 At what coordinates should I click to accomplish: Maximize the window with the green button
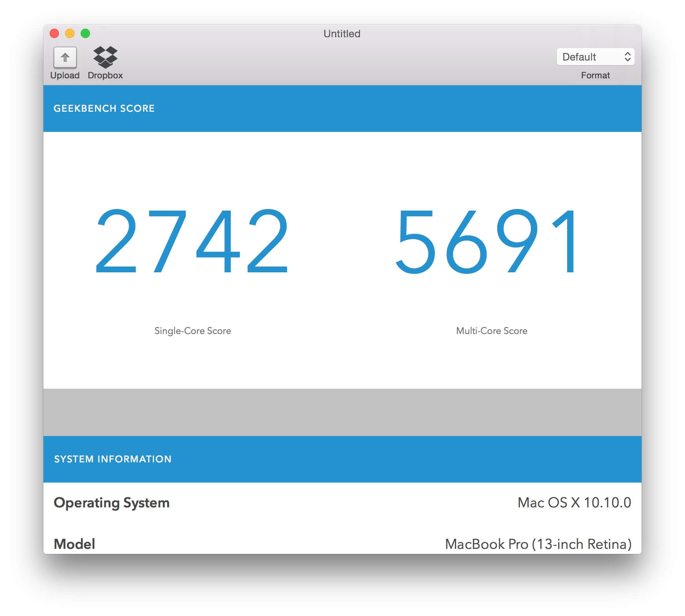tap(85, 33)
